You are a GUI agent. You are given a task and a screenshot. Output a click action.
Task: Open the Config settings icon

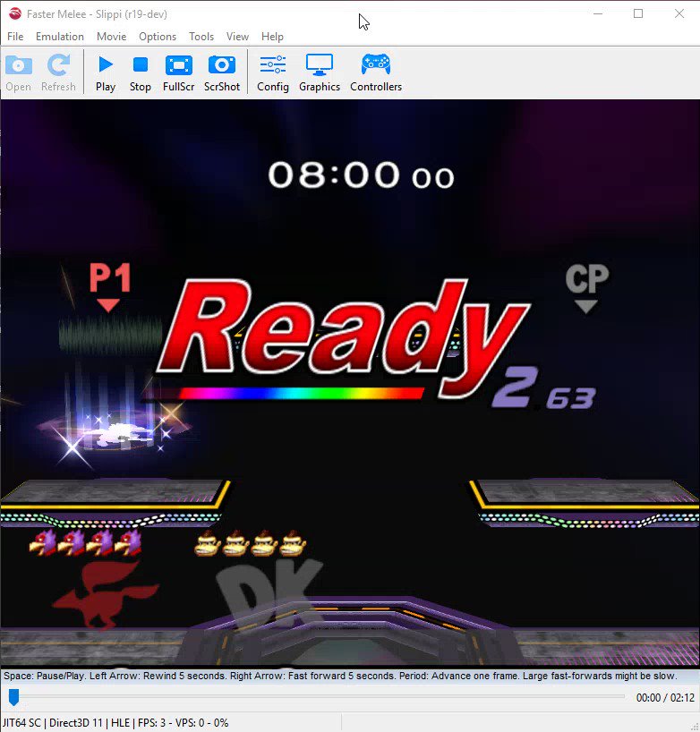273,73
